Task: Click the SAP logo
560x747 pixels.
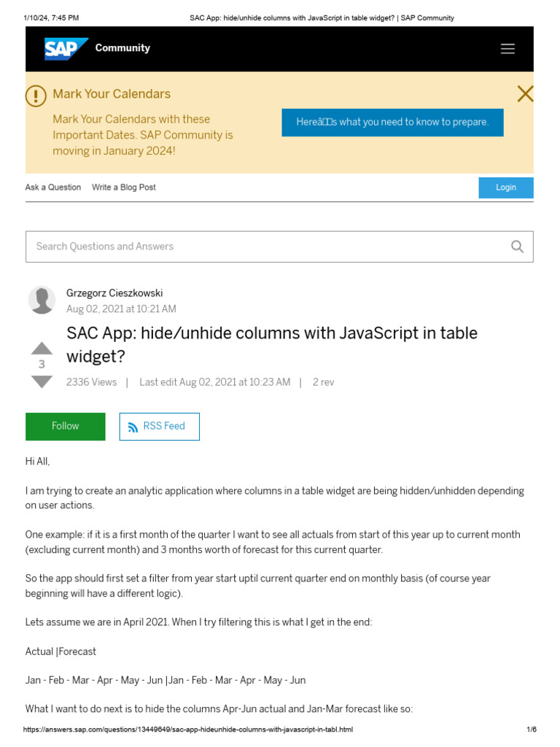Action: click(65, 49)
